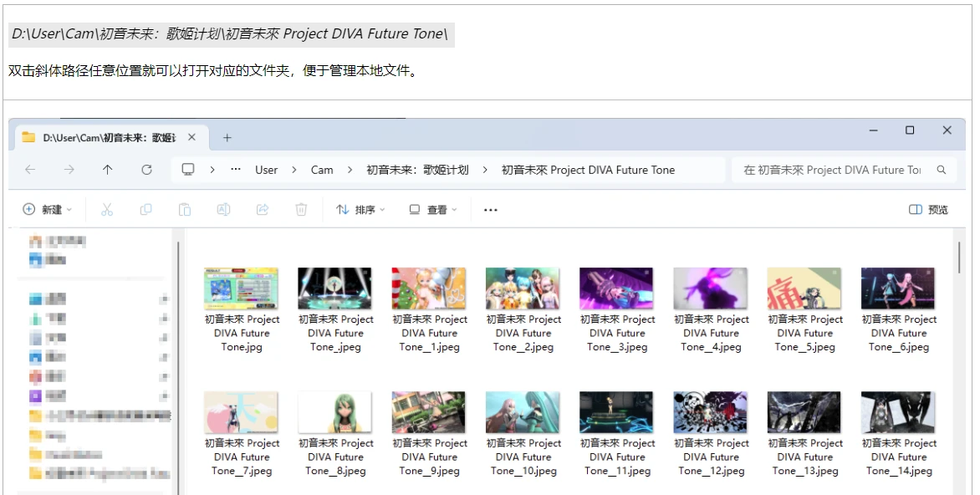
Task: Select thumbnail of Future Tone_.jpeg
Action: [x=335, y=288]
